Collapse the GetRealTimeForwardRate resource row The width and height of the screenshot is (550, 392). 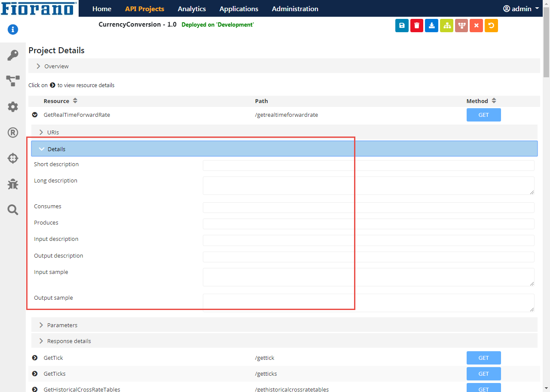(x=35, y=115)
